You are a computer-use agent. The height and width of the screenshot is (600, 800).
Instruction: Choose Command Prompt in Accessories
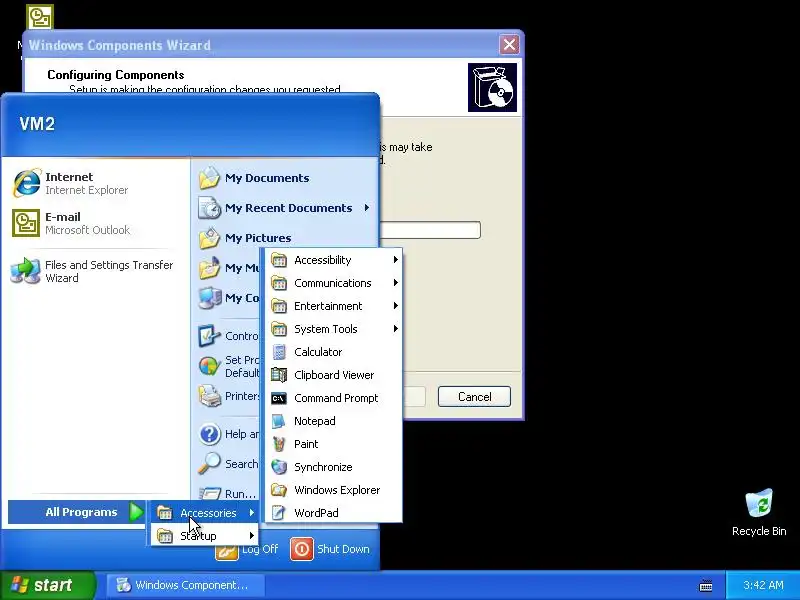pos(334,398)
